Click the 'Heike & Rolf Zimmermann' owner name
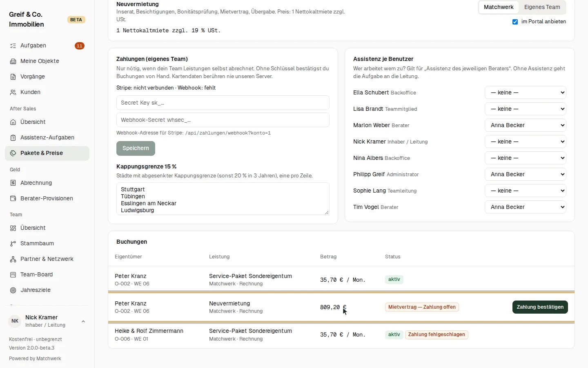The image size is (588, 368). tap(149, 331)
